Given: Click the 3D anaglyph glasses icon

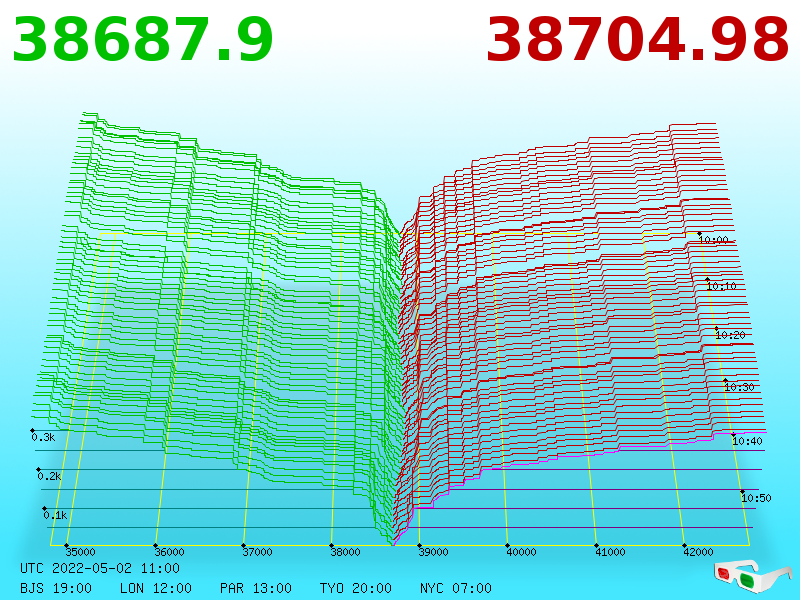Looking at the screenshot, I should tap(753, 576).
